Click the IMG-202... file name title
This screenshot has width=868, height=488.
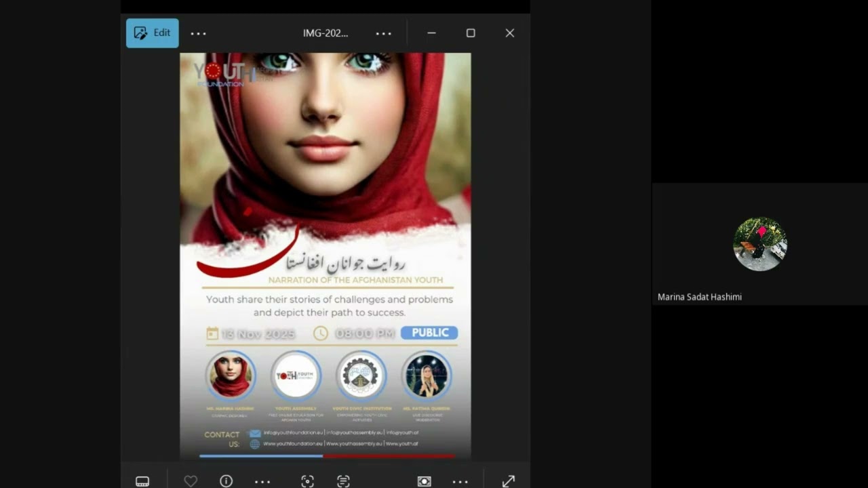click(x=325, y=33)
